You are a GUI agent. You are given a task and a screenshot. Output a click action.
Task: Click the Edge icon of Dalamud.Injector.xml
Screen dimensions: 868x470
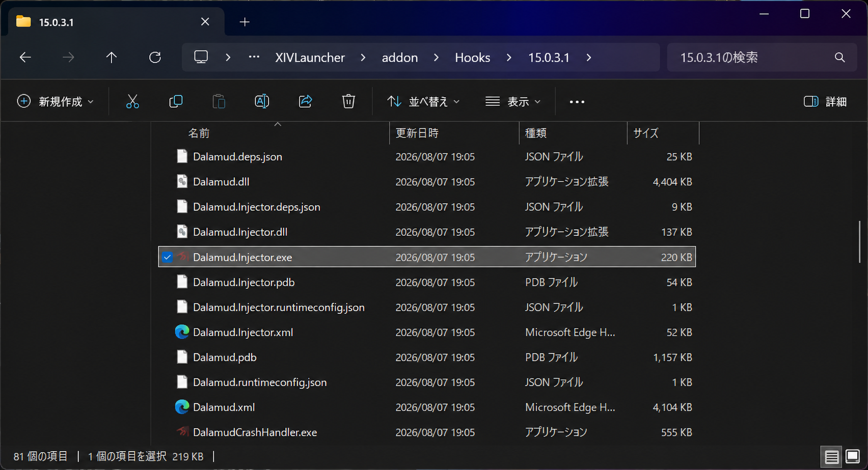pos(182,332)
